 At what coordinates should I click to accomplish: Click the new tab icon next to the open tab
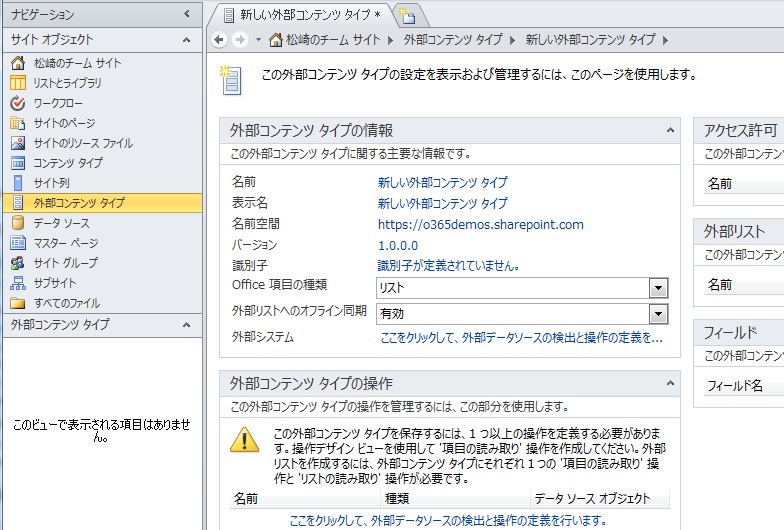[408, 16]
